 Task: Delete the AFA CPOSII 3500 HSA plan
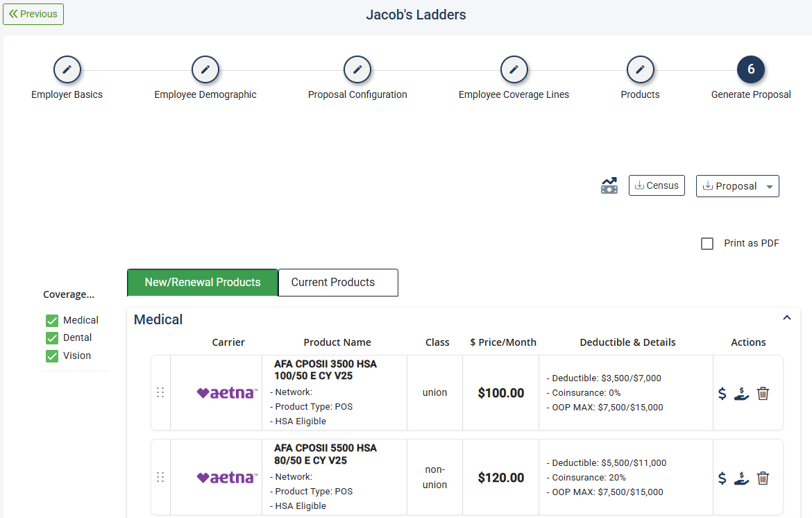click(763, 394)
